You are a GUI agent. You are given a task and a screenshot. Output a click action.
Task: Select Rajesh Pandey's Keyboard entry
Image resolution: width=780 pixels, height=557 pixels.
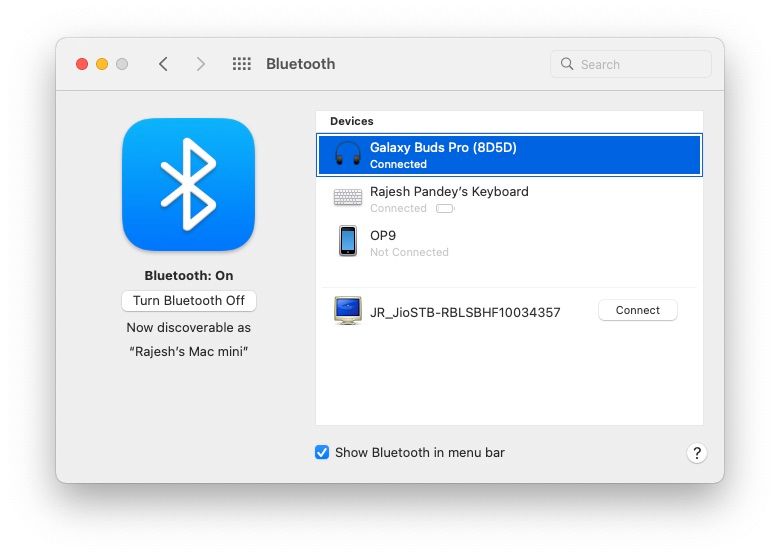pos(449,191)
